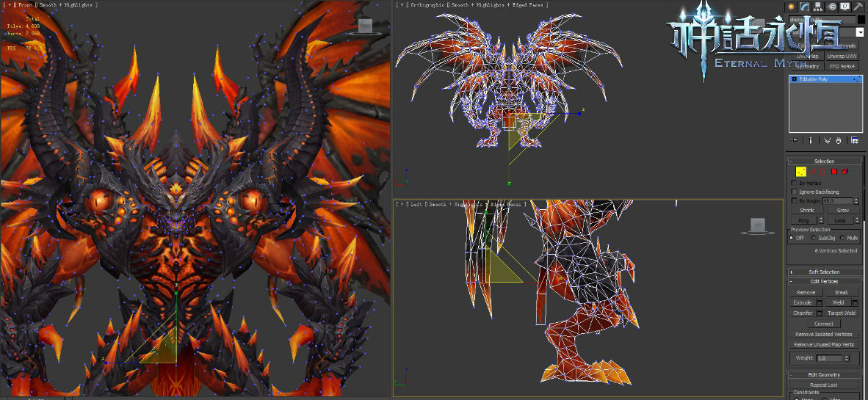This screenshot has width=868, height=400.
Task: Open the Modifier List dropdown arrow
Action: [859, 32]
